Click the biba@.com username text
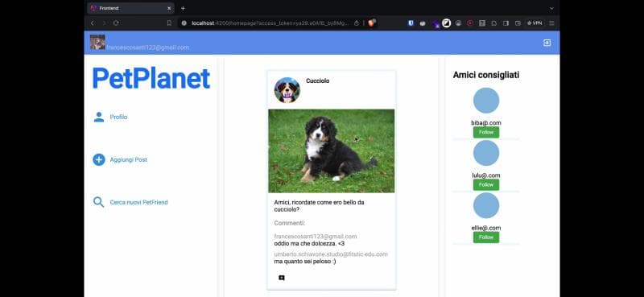 click(486, 123)
